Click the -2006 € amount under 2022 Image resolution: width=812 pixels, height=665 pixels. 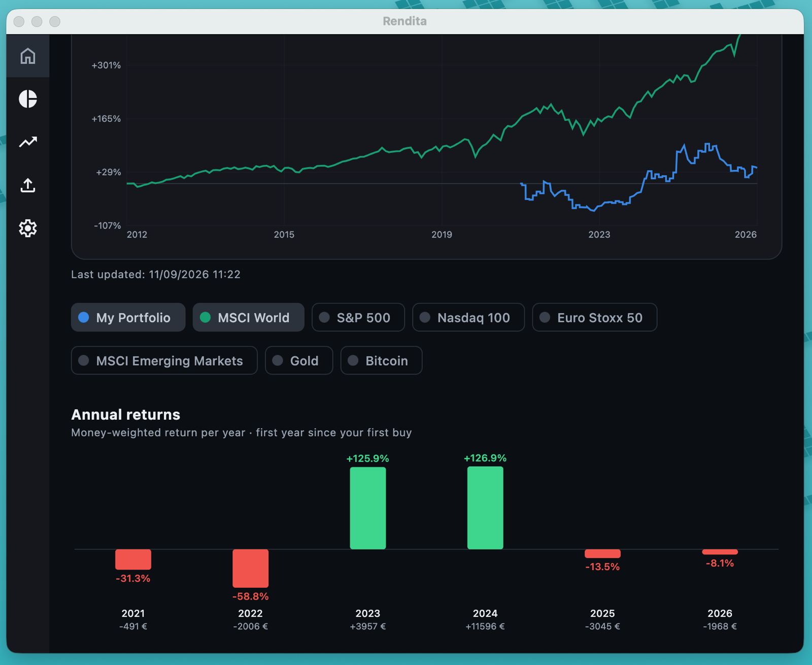coord(251,626)
